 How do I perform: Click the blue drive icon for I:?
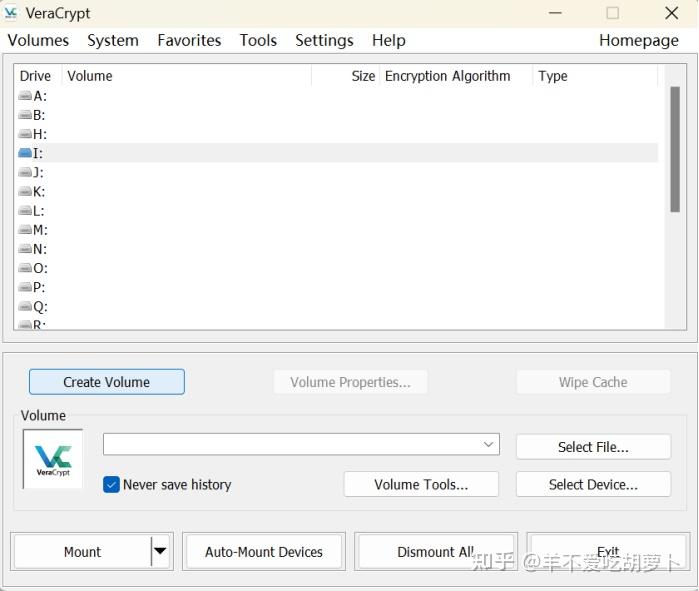pyautogui.click(x=25, y=153)
